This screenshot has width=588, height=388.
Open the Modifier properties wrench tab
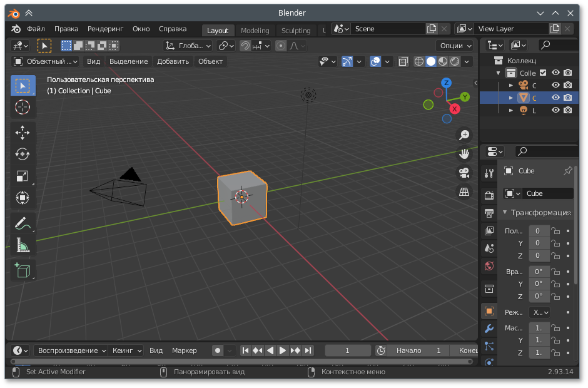[489, 328]
